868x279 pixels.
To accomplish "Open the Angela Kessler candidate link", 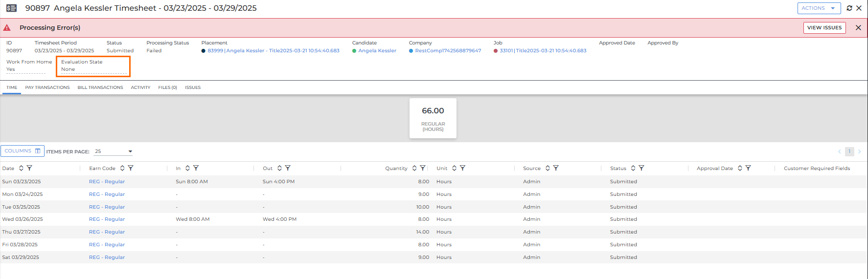I will (377, 51).
